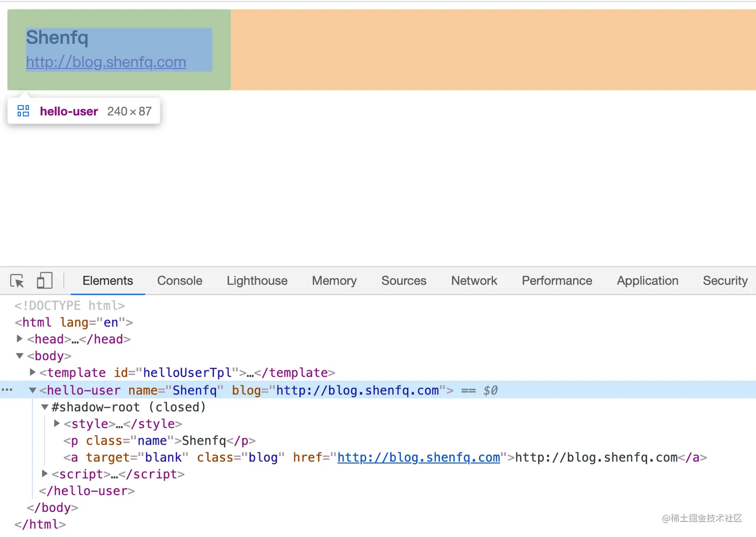Viewport: 756px width, 537px height.
Task: Expand the head element node
Action: coord(19,339)
